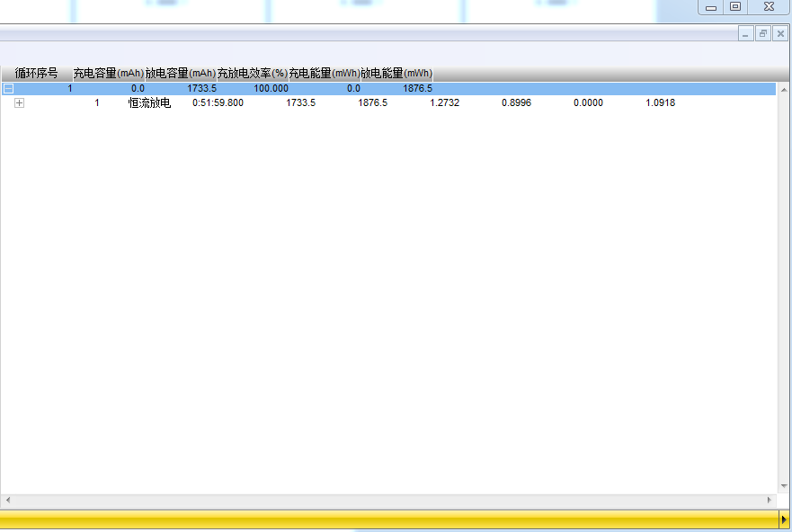Click vertical scrollbar up arrow

point(784,90)
